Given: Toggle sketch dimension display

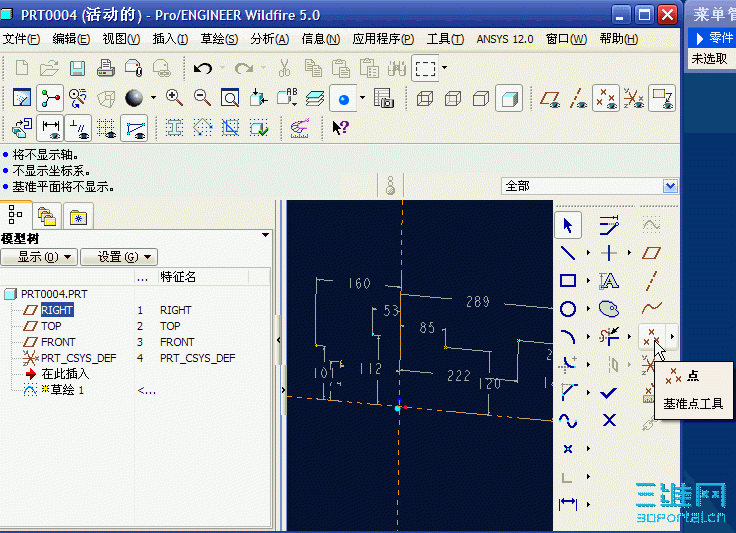Looking at the screenshot, I should (50, 128).
